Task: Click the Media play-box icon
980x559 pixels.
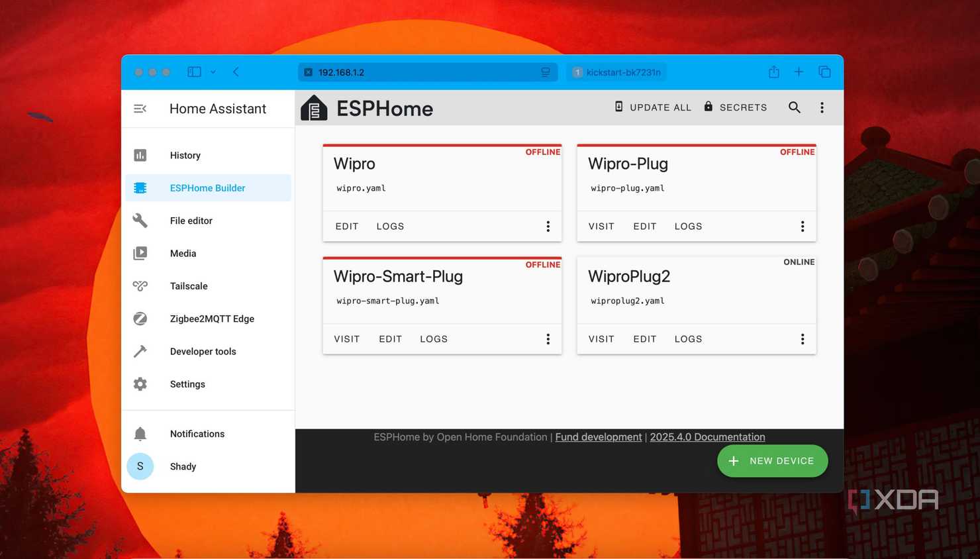Action: (140, 253)
